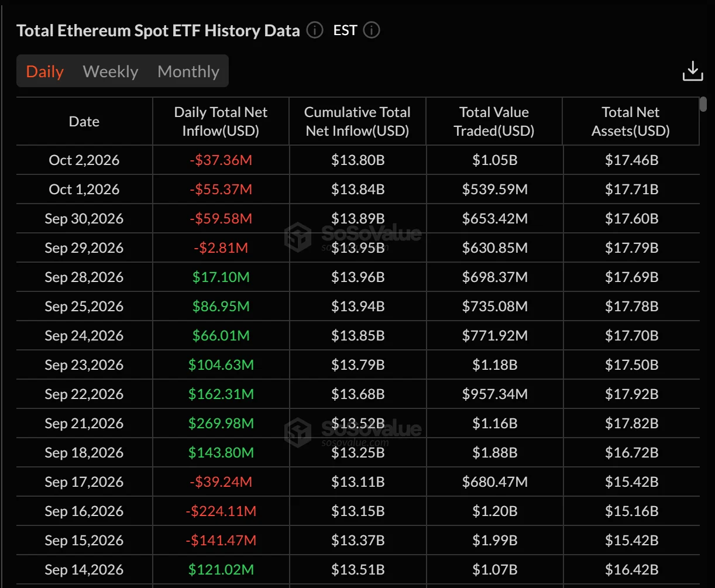Click the EST timezone label
Viewport: 715px width, 588px height.
345,30
